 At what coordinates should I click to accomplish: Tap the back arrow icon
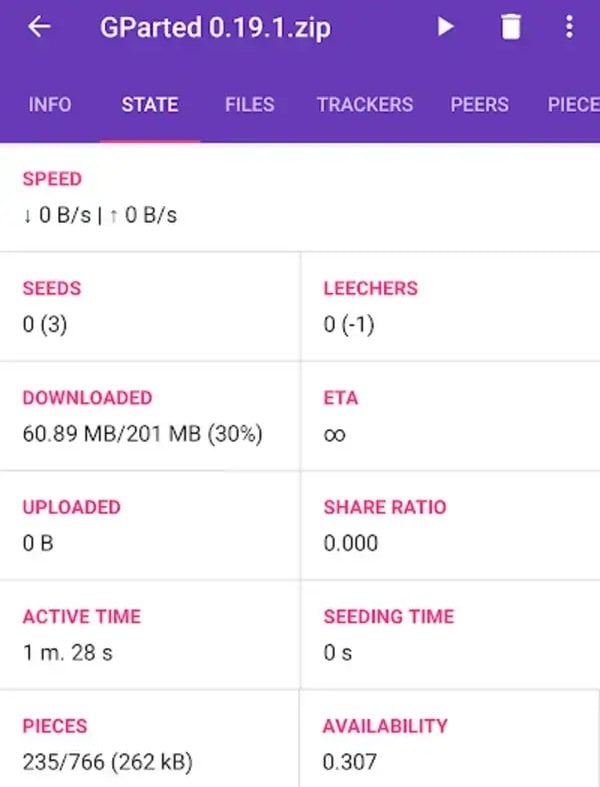(39, 27)
